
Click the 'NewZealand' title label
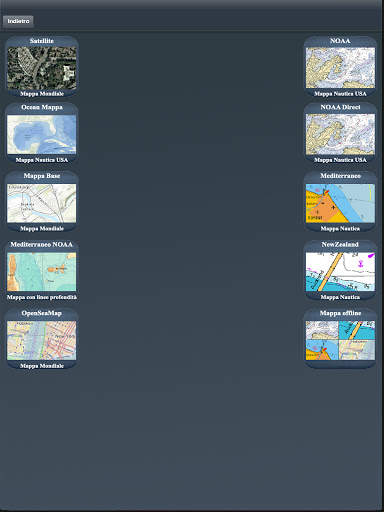tap(340, 244)
